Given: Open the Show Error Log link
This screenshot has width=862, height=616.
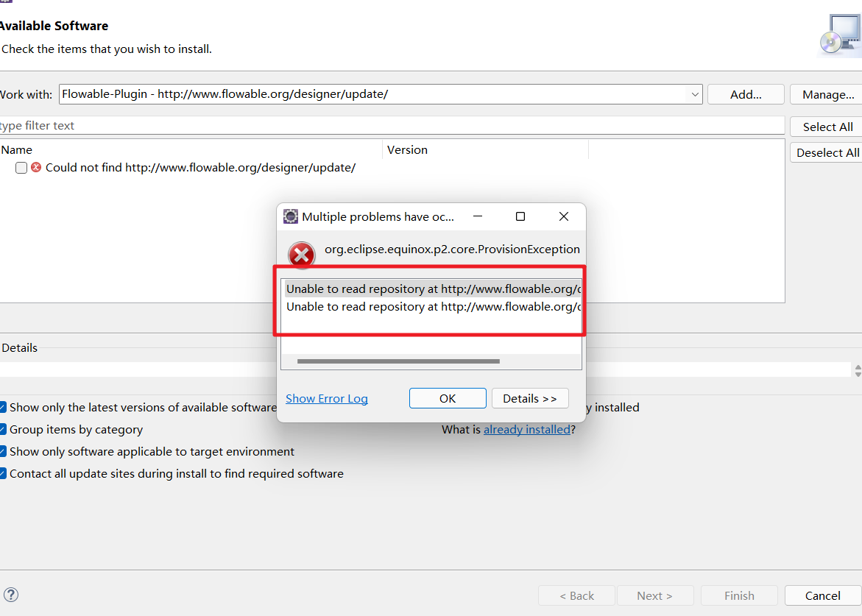Looking at the screenshot, I should click(326, 398).
